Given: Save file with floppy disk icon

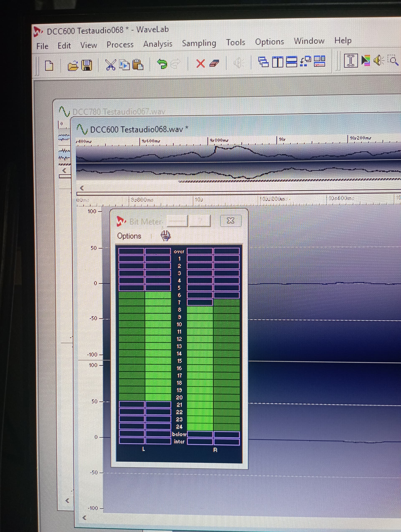Looking at the screenshot, I should tap(87, 65).
